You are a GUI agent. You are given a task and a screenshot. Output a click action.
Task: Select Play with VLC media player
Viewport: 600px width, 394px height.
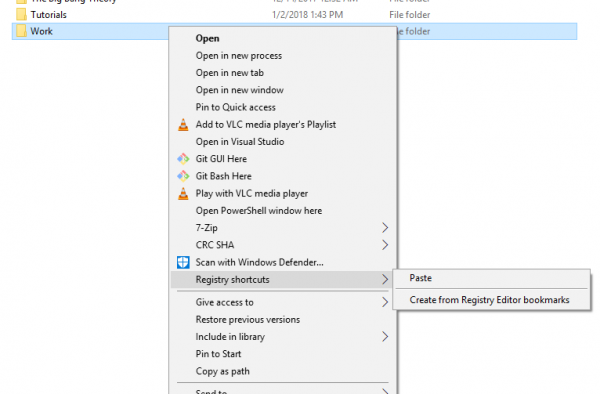(x=282, y=194)
